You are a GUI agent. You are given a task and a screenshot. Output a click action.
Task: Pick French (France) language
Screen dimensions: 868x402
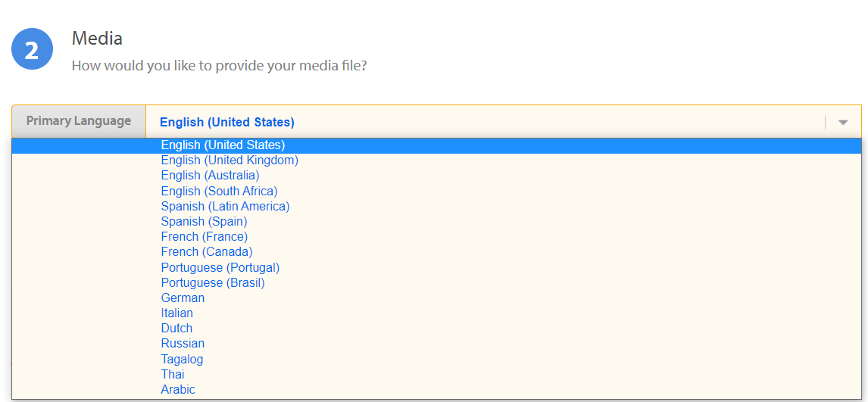point(437,237)
